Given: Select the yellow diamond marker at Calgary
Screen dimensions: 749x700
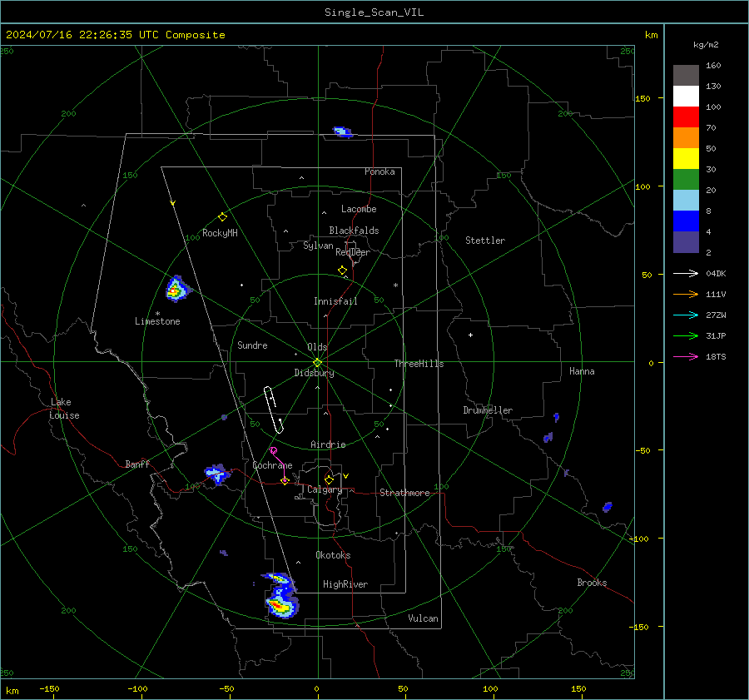Looking at the screenshot, I should [329, 479].
